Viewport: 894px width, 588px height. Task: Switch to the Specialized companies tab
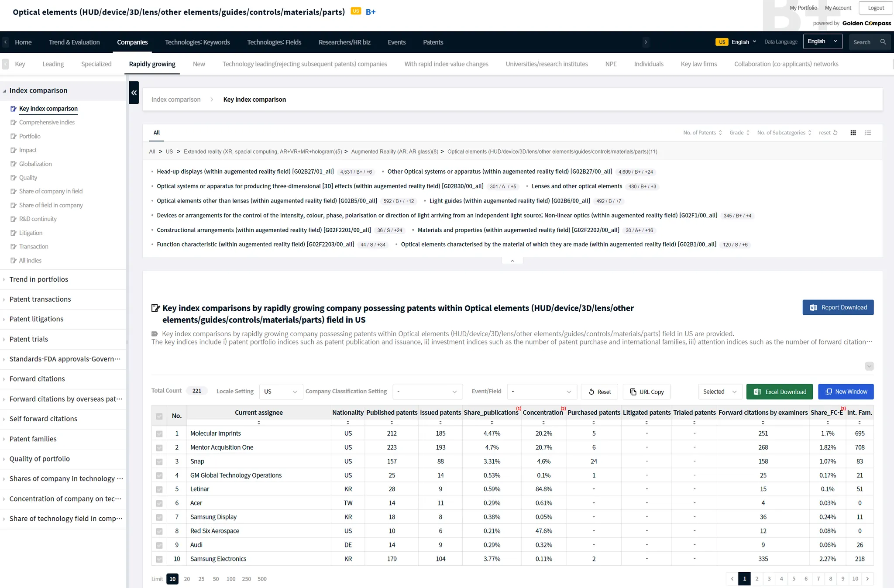tap(96, 64)
